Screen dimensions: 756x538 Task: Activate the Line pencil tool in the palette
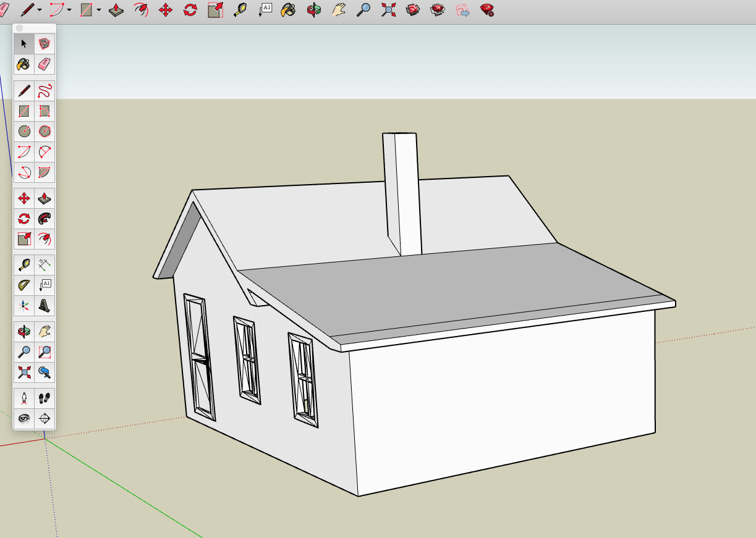pyautogui.click(x=24, y=91)
